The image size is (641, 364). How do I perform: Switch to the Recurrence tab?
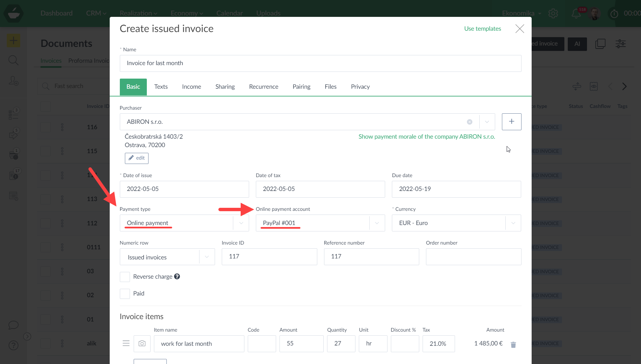(x=264, y=87)
